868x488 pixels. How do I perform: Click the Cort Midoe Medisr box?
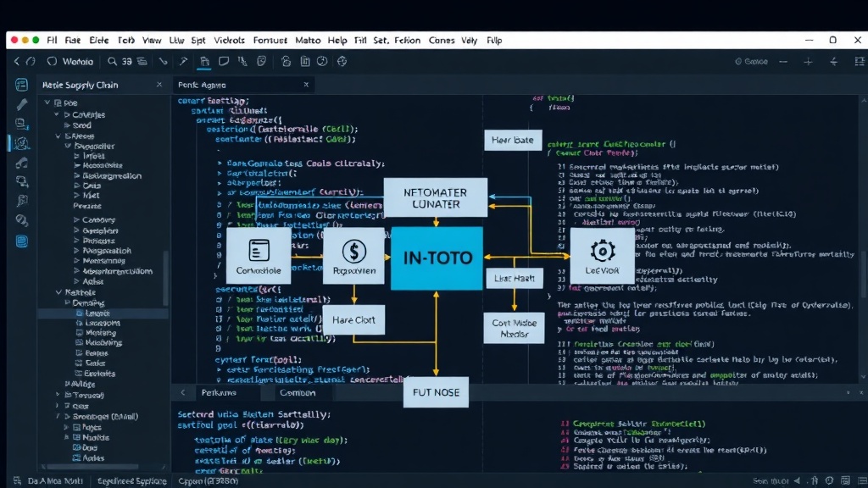click(515, 328)
